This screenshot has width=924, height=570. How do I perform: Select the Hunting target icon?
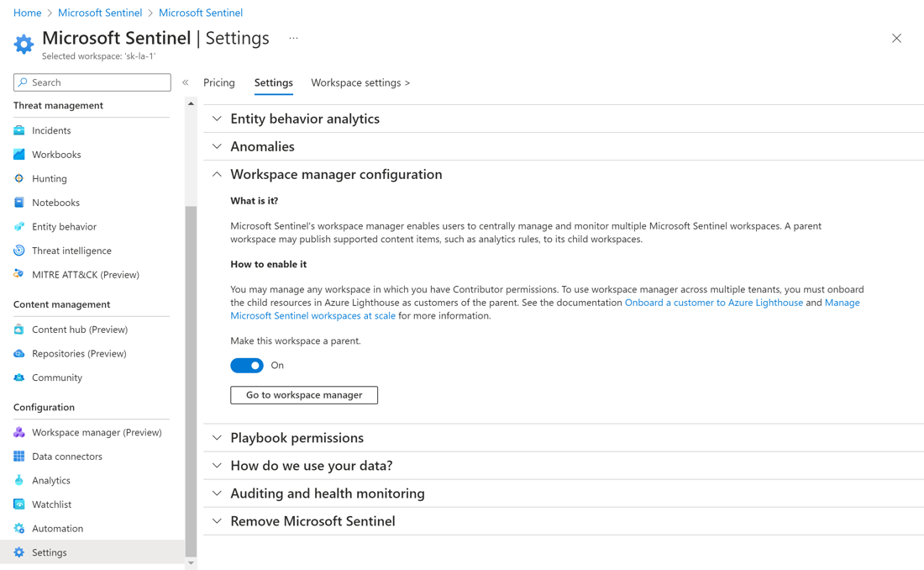tap(19, 178)
